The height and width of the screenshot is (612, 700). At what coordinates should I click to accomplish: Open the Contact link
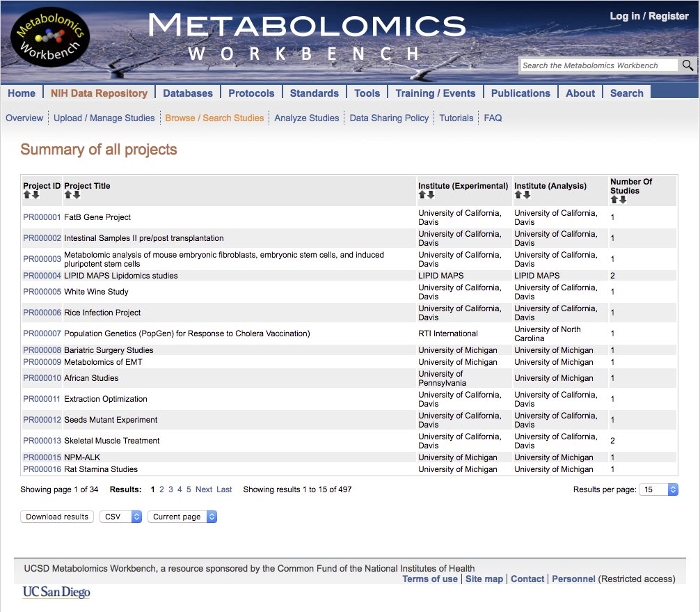527,579
